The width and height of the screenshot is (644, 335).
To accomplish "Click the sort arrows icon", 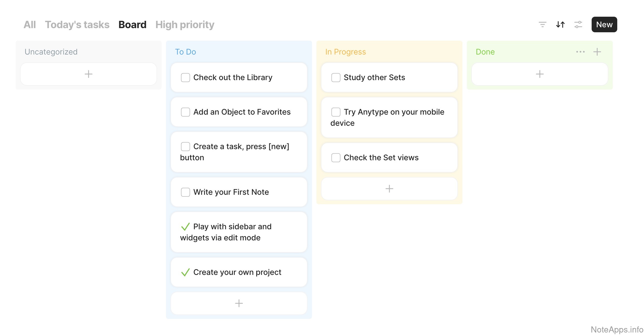I will click(560, 24).
